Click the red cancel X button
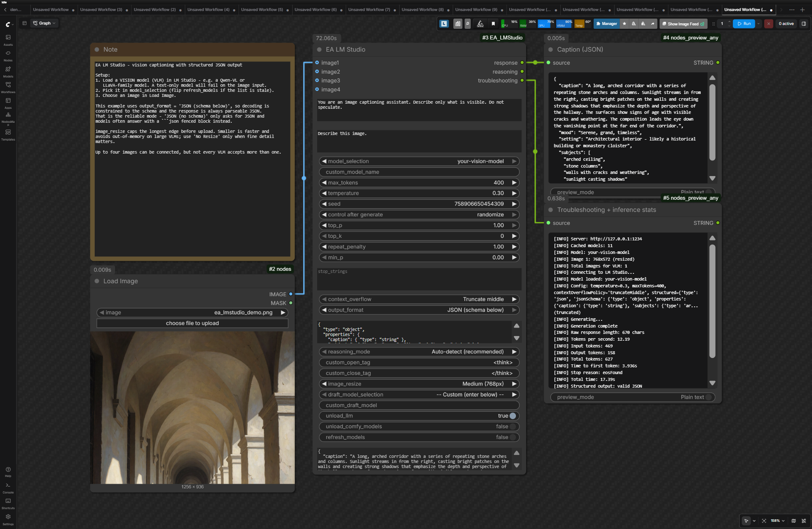Image resolution: width=812 pixels, height=529 pixels. [768, 24]
